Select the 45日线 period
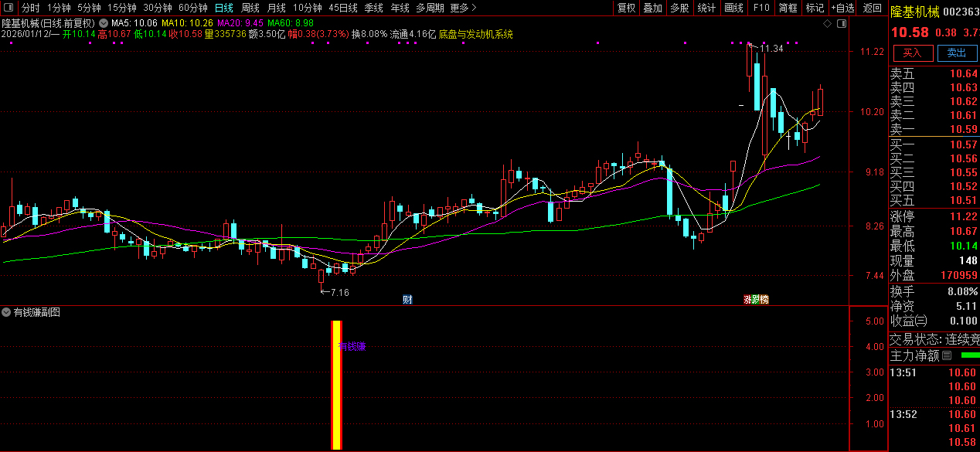980x452 pixels. coord(342,8)
